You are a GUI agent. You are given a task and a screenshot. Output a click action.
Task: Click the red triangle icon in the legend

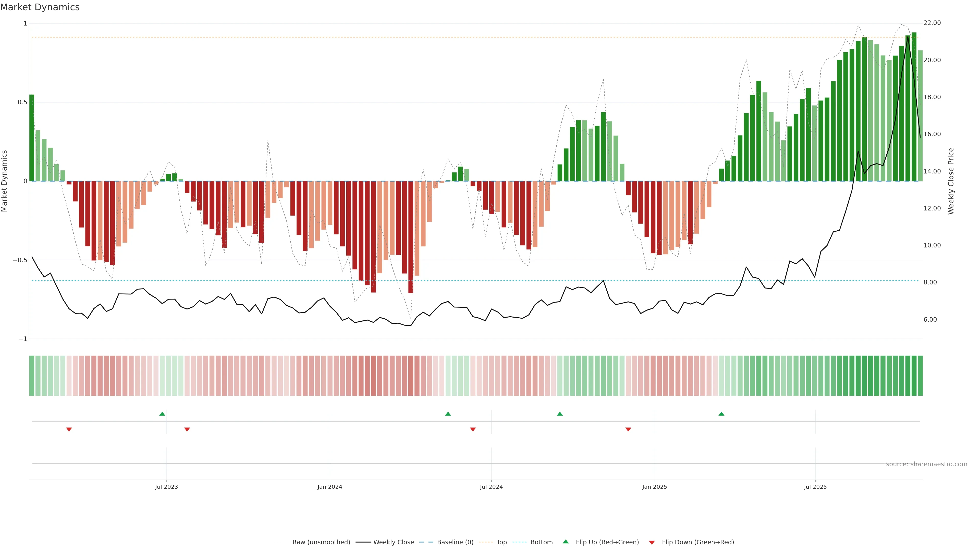click(x=652, y=543)
